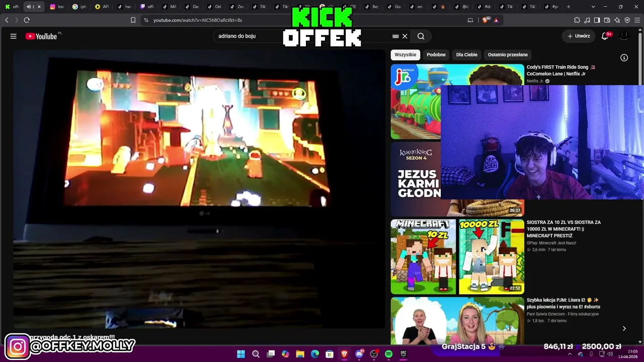Show the browser sidebar panel
Screen dimensions: 644x362
[597, 20]
